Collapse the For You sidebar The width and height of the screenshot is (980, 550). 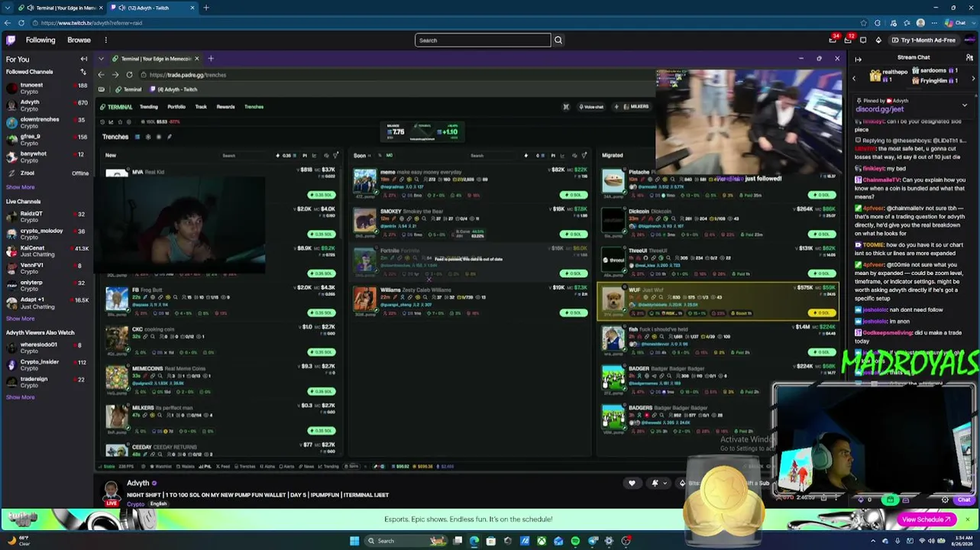tap(84, 59)
